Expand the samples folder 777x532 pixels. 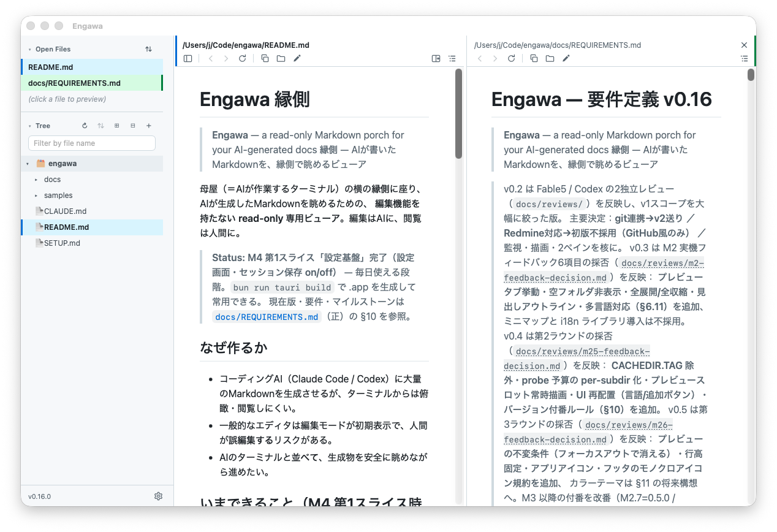click(x=36, y=196)
